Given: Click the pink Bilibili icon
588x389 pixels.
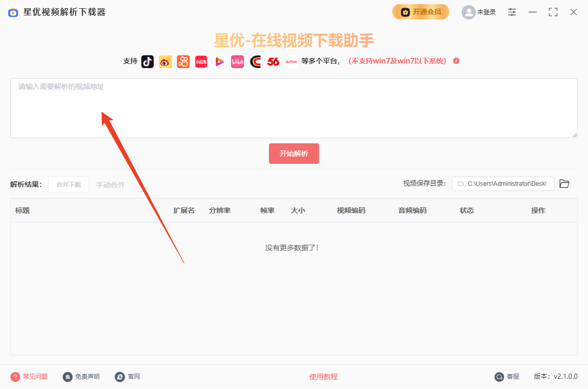Looking at the screenshot, I should tap(237, 61).
